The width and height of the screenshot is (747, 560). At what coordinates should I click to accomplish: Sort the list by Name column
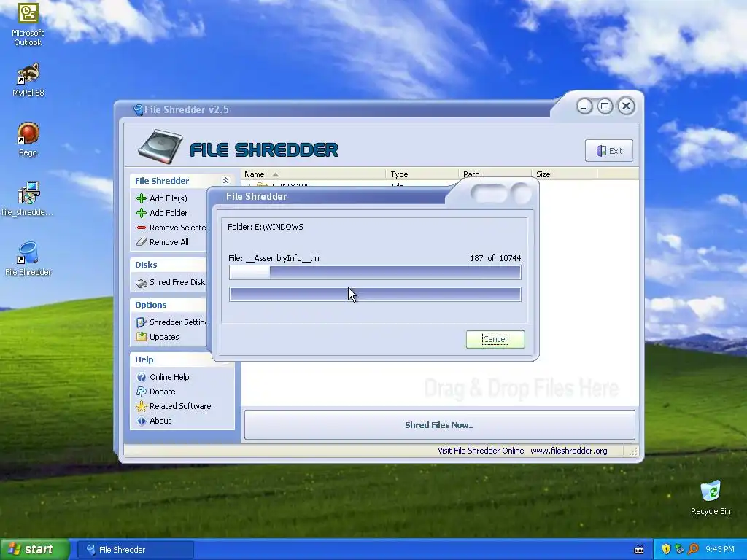coord(312,174)
